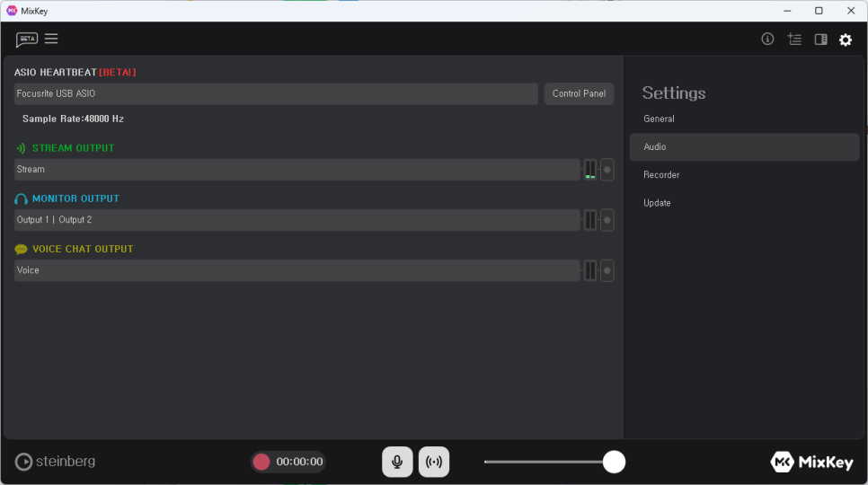Click the STREAM OUTPUT label

(x=73, y=148)
